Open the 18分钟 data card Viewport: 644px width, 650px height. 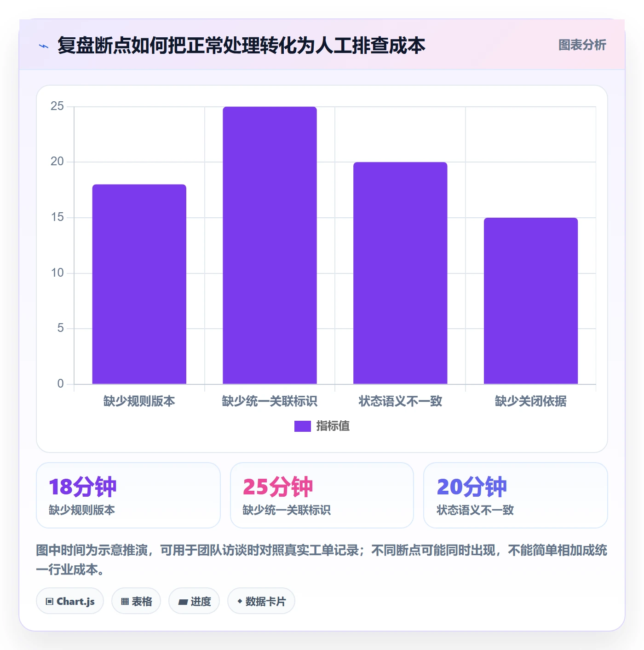tap(128, 495)
